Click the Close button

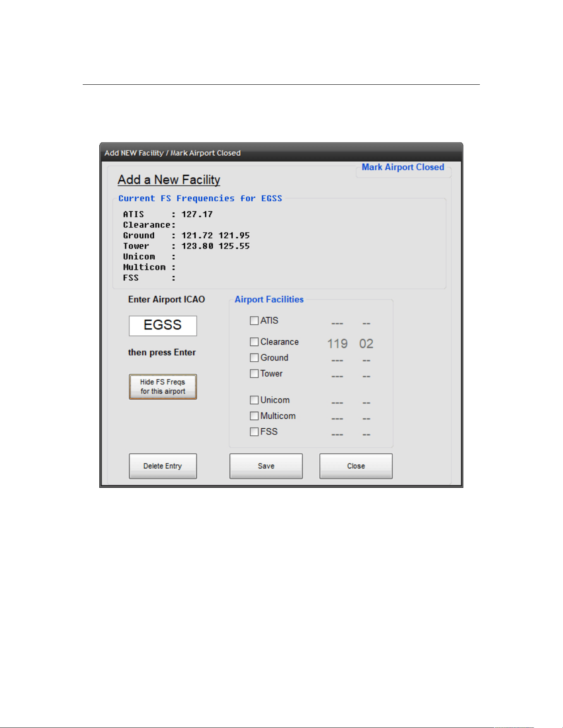pos(356,466)
